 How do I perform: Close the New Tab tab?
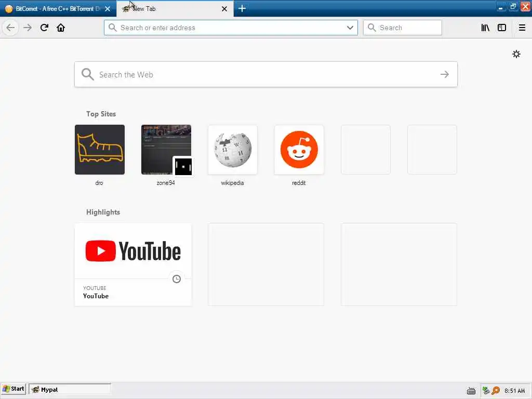(224, 9)
